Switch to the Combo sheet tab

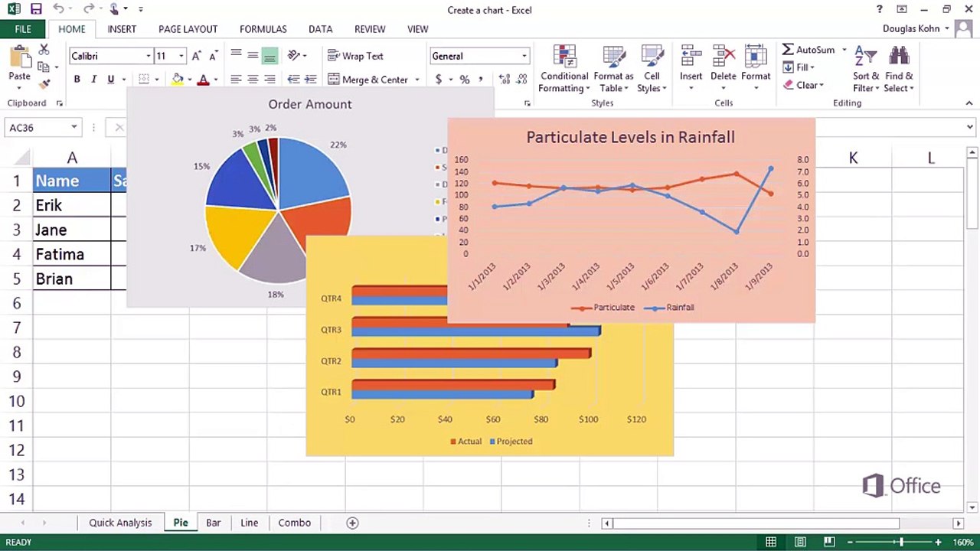pos(294,523)
